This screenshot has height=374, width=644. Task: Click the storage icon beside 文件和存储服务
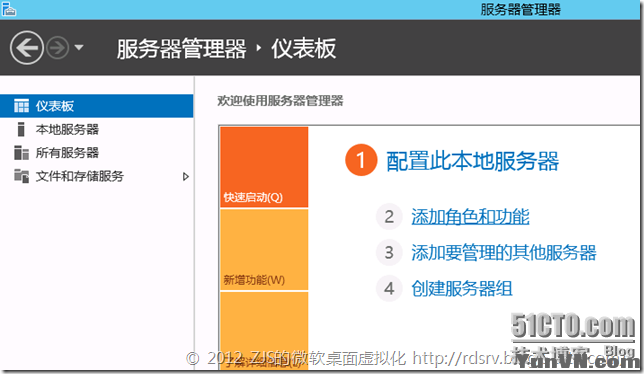click(x=21, y=176)
